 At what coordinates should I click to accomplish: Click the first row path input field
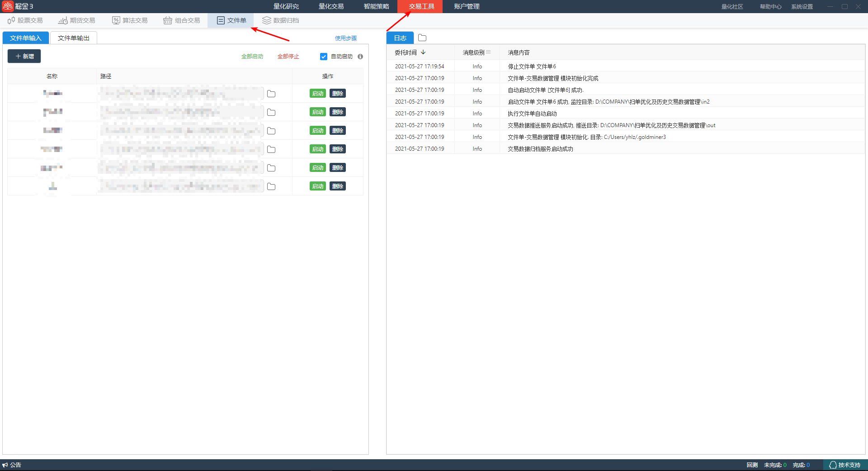click(x=181, y=94)
